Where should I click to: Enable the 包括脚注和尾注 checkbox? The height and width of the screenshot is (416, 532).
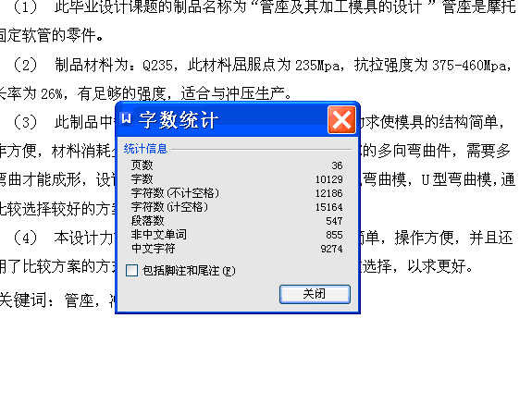[x=131, y=271]
